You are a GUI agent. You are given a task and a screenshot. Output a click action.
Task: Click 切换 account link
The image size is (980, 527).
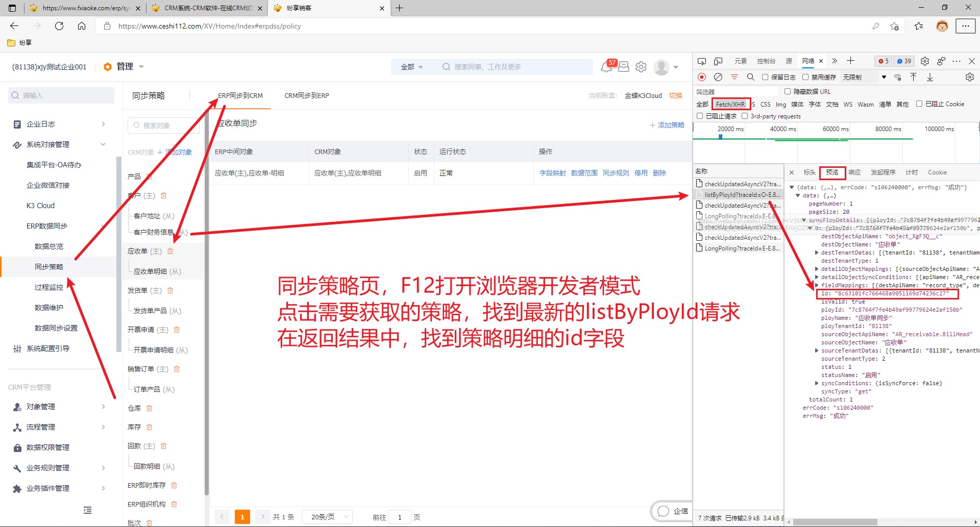[676, 95]
